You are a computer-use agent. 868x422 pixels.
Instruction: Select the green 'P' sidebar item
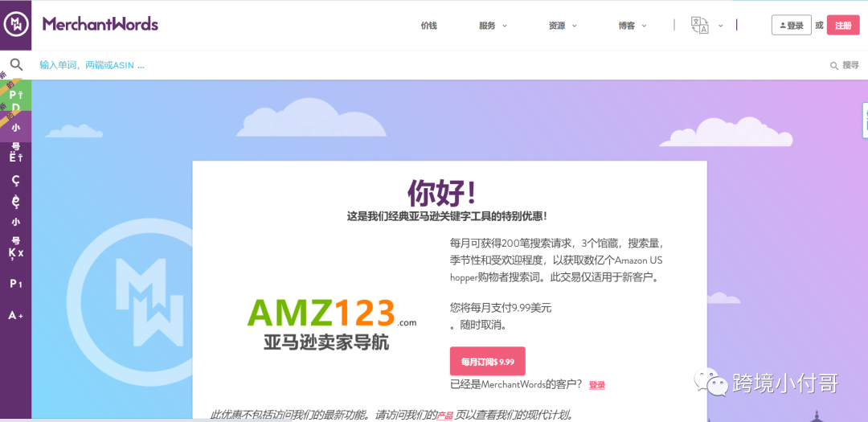coord(15,96)
